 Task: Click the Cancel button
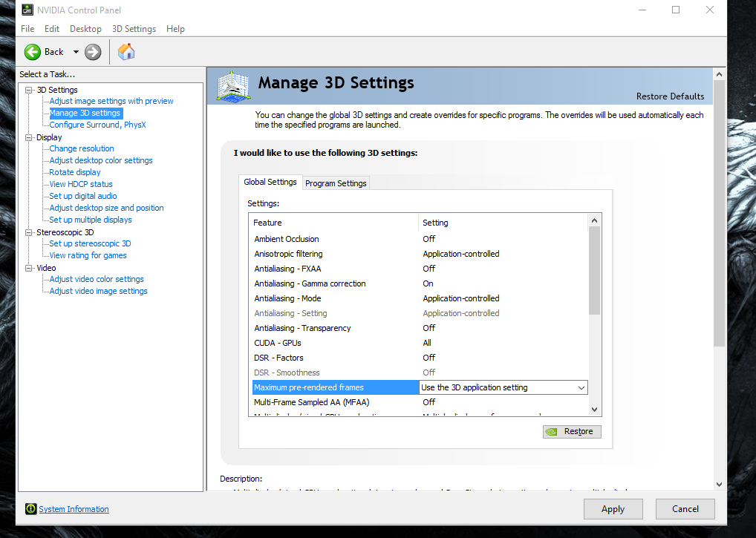coord(685,509)
